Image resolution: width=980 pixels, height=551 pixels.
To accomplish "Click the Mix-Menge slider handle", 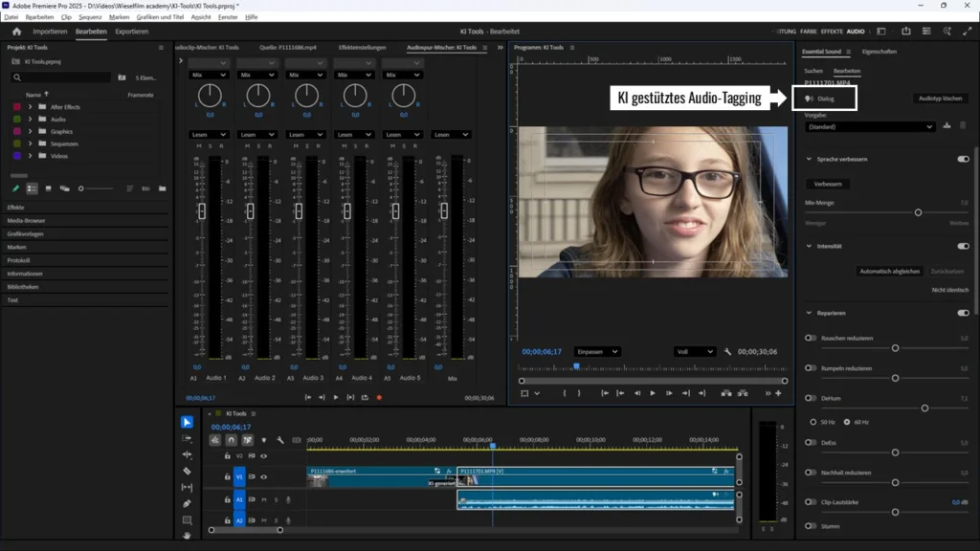I will (918, 212).
